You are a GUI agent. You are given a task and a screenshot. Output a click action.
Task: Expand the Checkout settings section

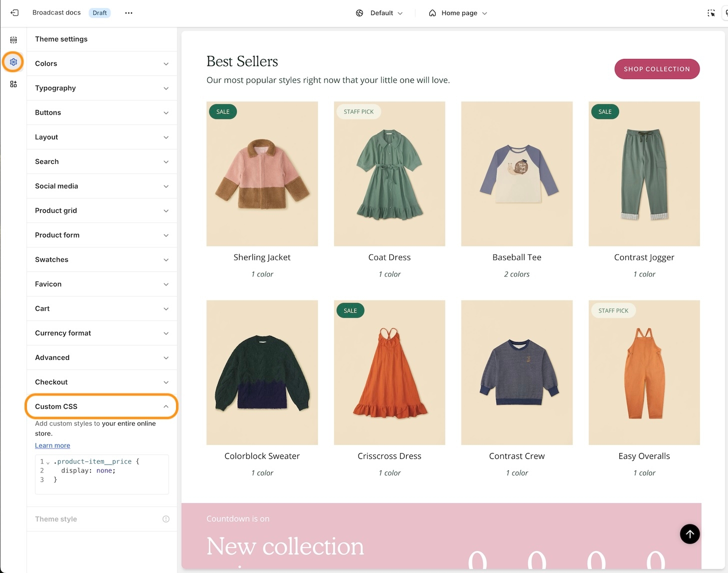(102, 382)
